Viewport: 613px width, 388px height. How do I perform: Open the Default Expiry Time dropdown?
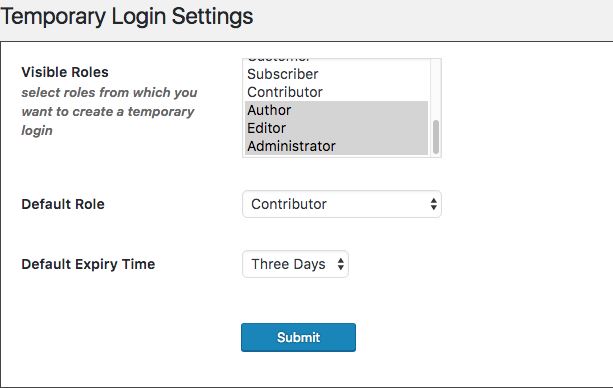(295, 264)
